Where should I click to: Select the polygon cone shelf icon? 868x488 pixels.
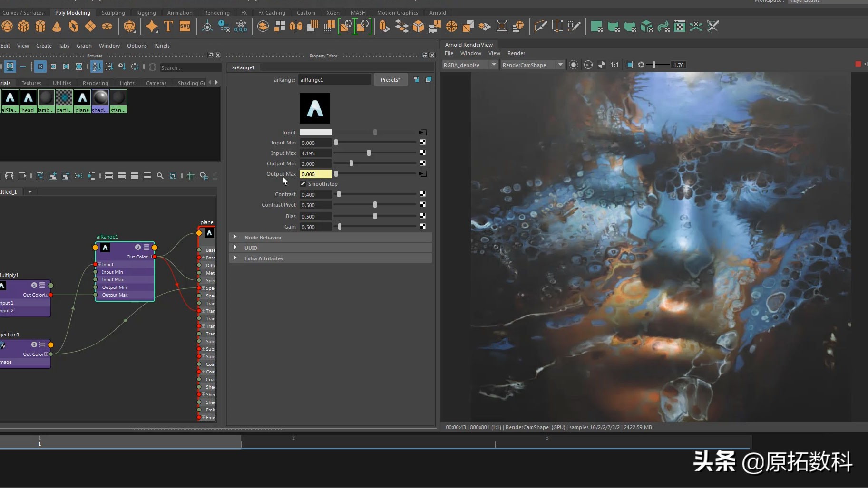click(57, 27)
